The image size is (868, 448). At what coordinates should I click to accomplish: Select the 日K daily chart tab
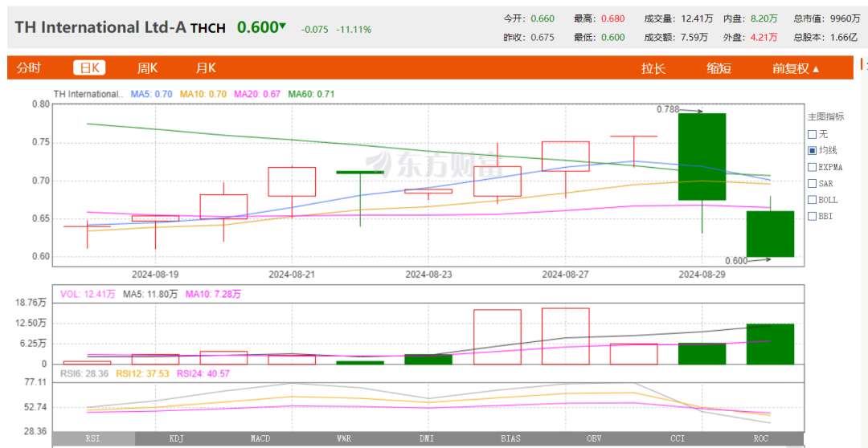(88, 68)
